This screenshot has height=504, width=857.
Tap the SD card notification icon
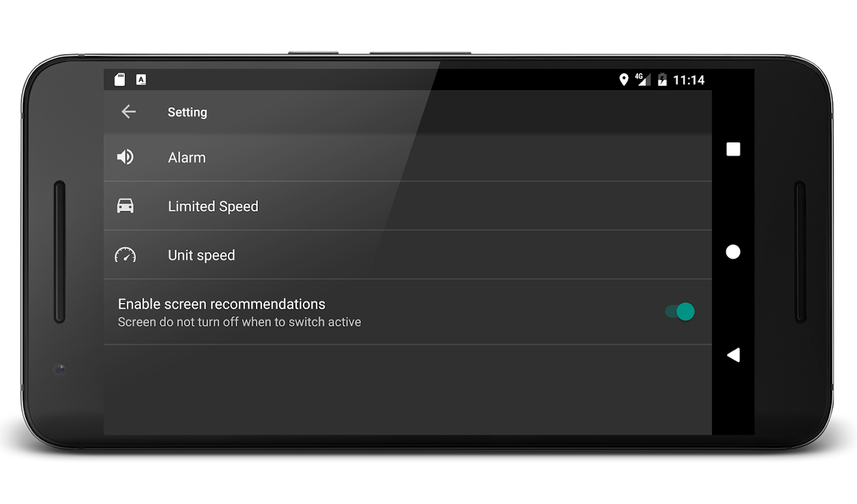tap(120, 79)
